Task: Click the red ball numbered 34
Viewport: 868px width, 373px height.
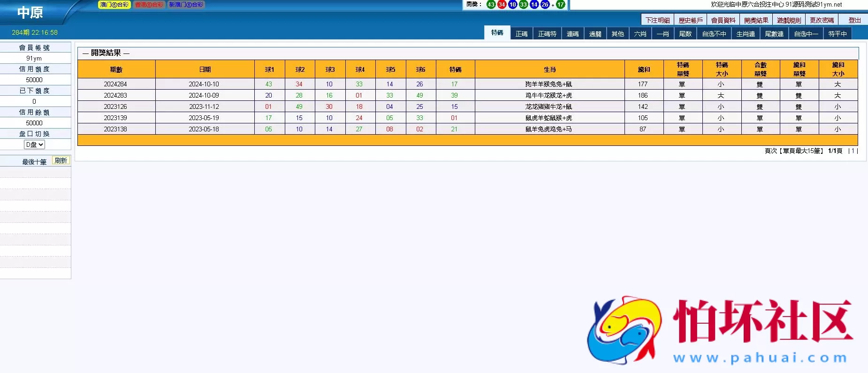Action: coord(502,5)
